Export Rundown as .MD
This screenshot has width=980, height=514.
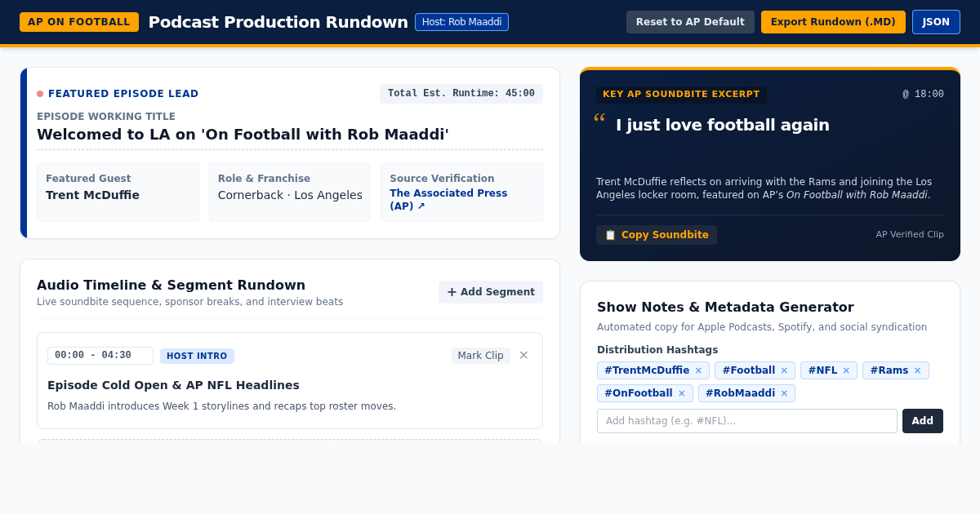[833, 22]
